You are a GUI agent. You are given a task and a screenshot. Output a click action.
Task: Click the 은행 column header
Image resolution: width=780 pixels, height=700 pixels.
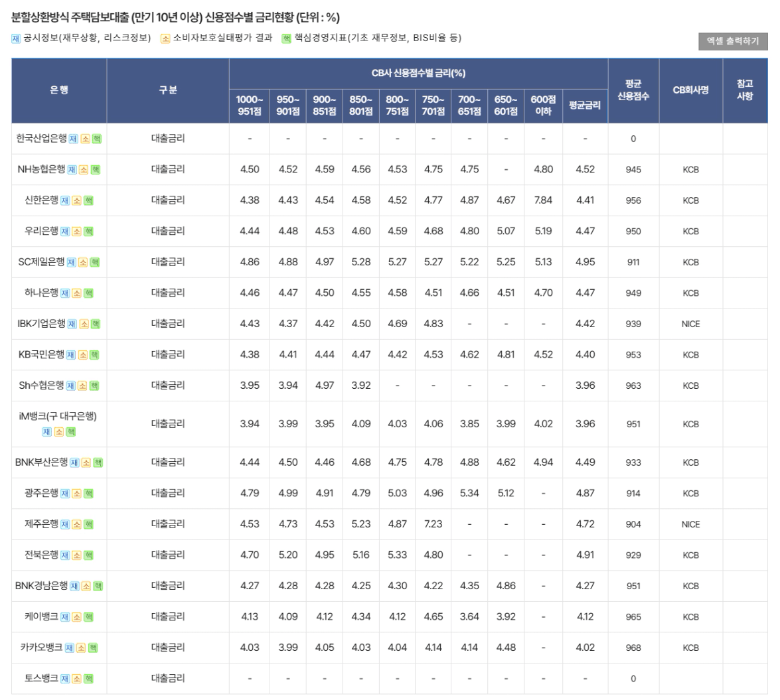pos(59,90)
